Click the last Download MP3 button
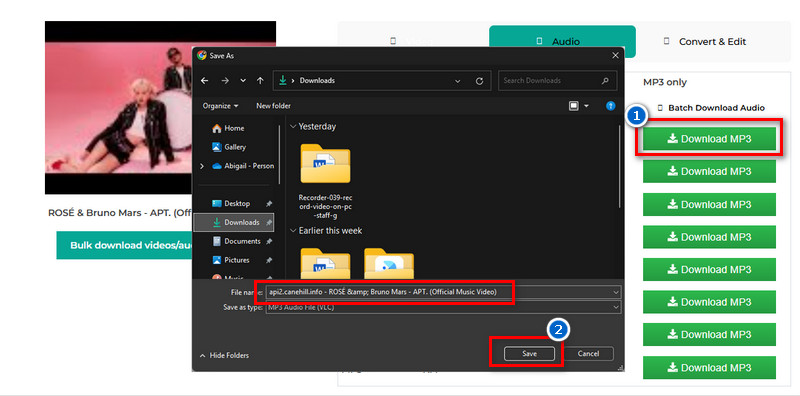The image size is (800, 396). pos(709,367)
